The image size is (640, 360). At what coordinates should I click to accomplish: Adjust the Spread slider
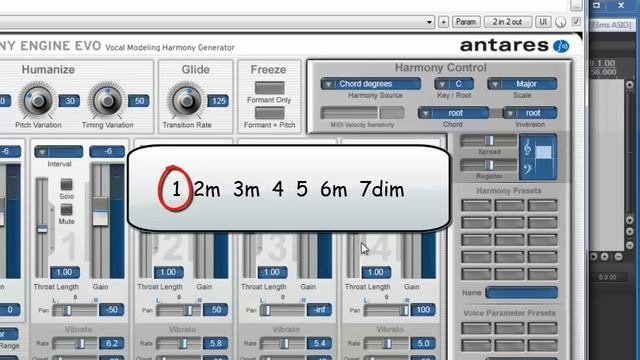point(489,140)
